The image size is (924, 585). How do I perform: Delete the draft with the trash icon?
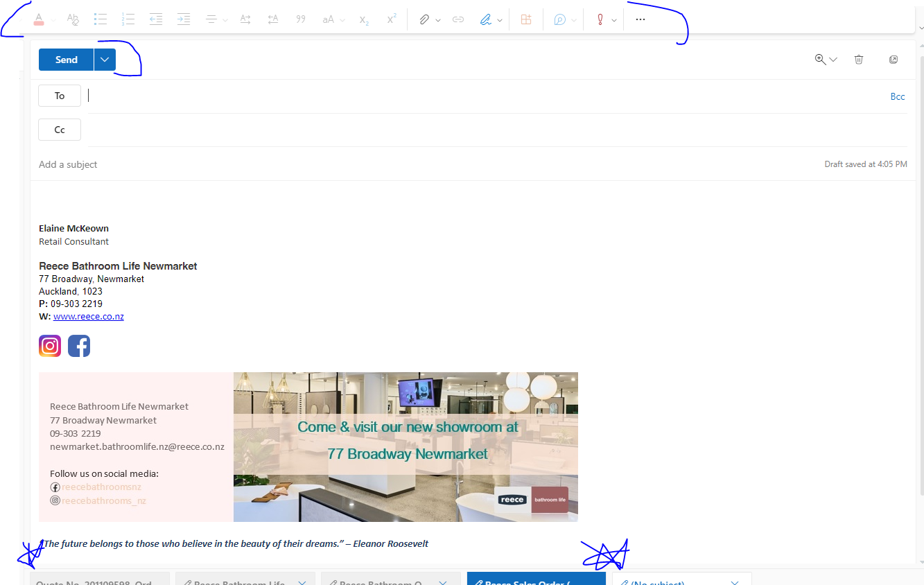(x=859, y=60)
